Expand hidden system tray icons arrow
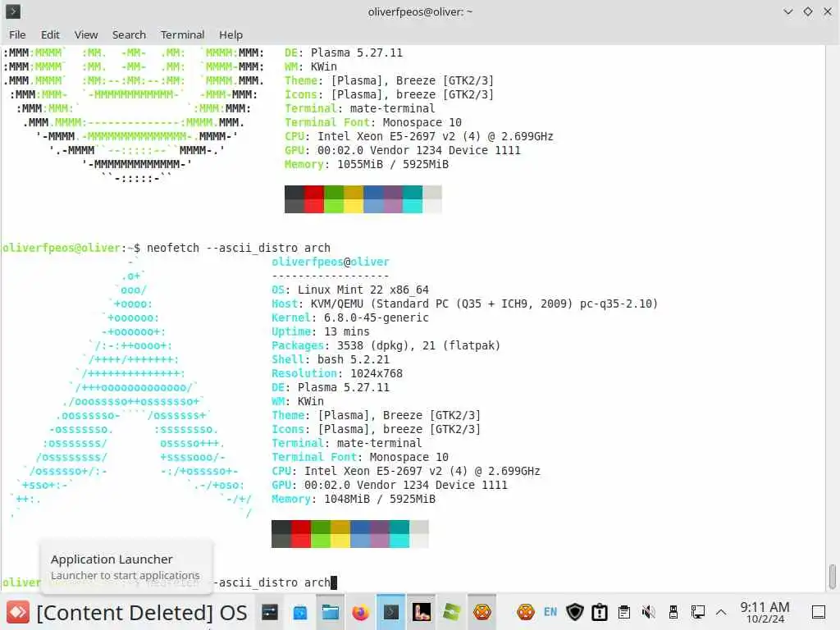Image resolution: width=840 pixels, height=630 pixels. pos(721,612)
